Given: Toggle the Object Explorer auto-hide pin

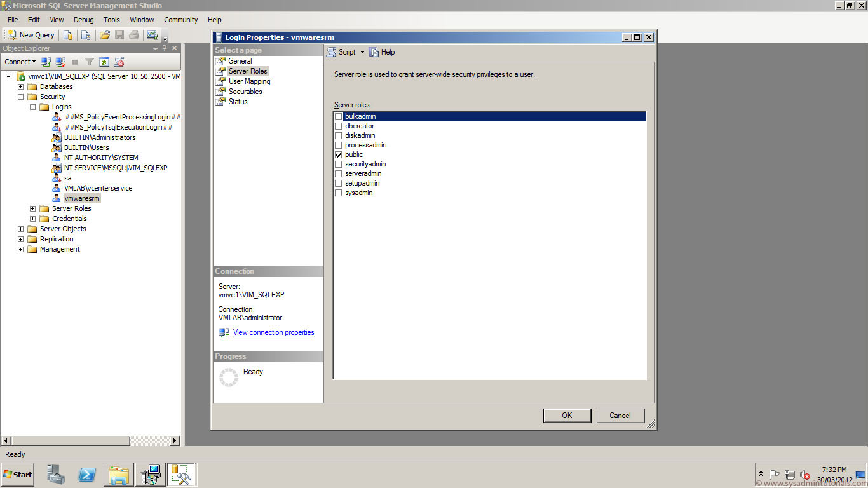Looking at the screenshot, I should (165, 48).
